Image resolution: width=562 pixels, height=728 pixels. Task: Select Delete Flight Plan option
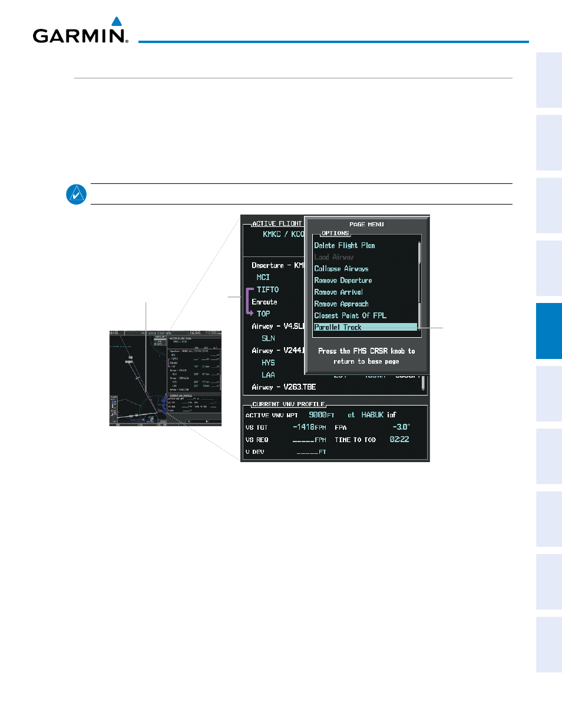tap(345, 245)
